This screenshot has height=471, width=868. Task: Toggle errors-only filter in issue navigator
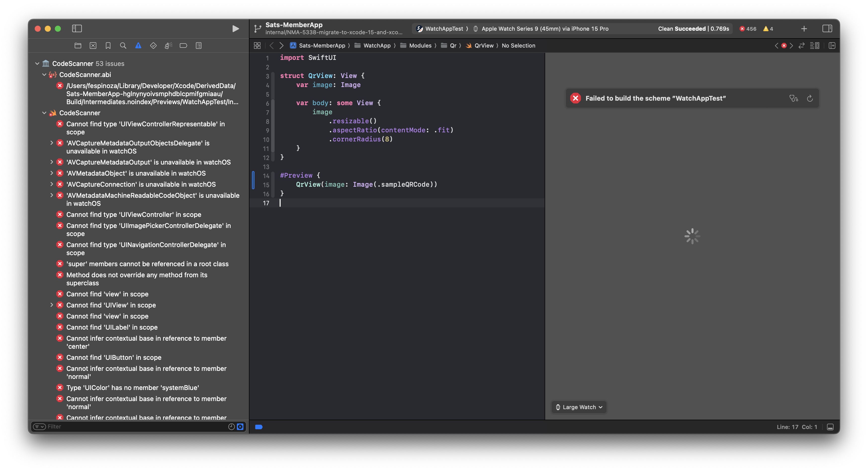(x=240, y=426)
